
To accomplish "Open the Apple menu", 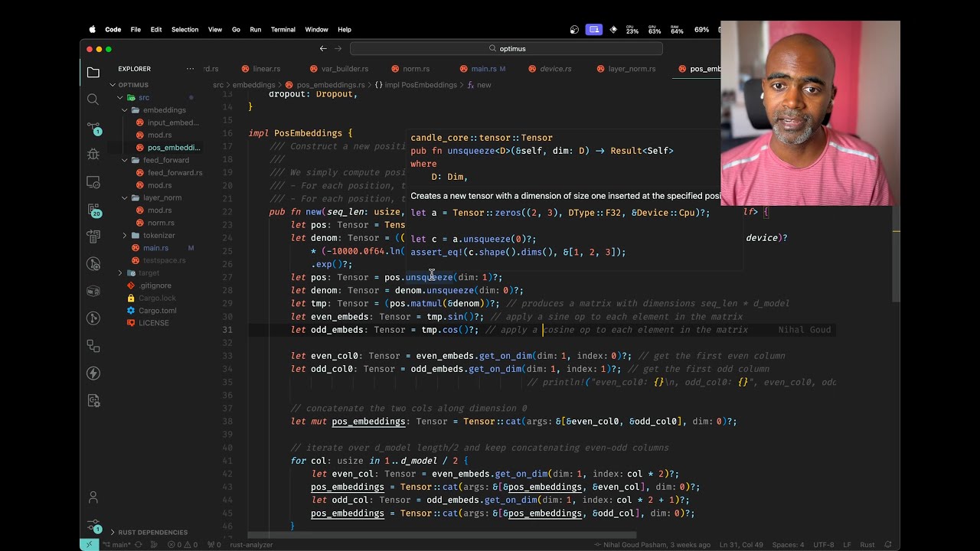I will click(x=93, y=29).
